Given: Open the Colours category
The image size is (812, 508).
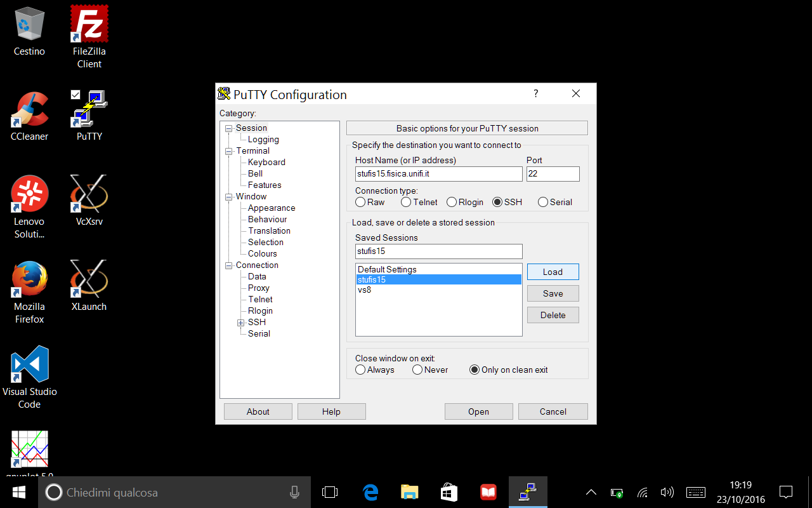Looking at the screenshot, I should (262, 253).
